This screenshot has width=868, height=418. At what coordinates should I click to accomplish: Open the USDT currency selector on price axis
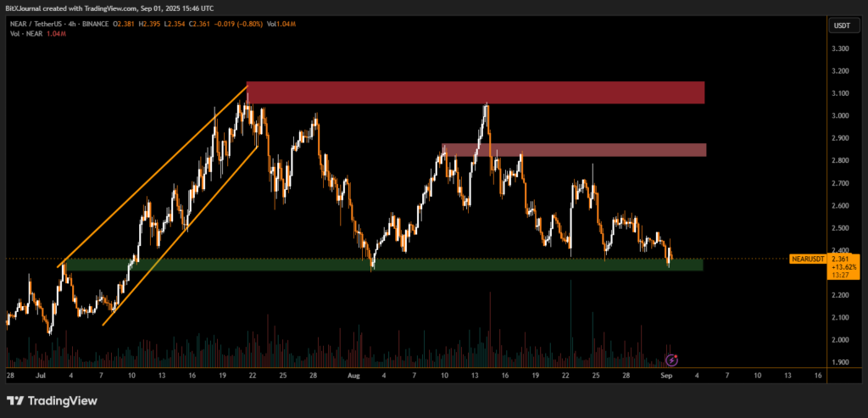[842, 26]
